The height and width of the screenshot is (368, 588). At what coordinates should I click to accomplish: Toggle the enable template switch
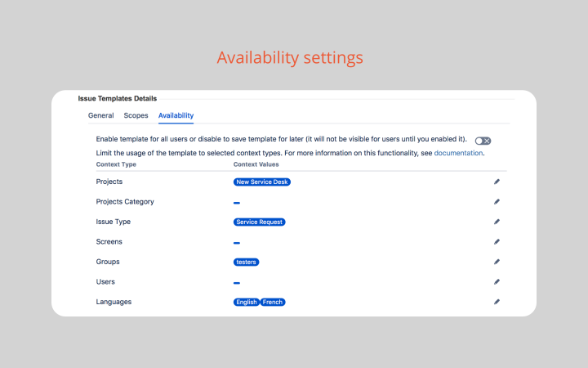coord(483,141)
